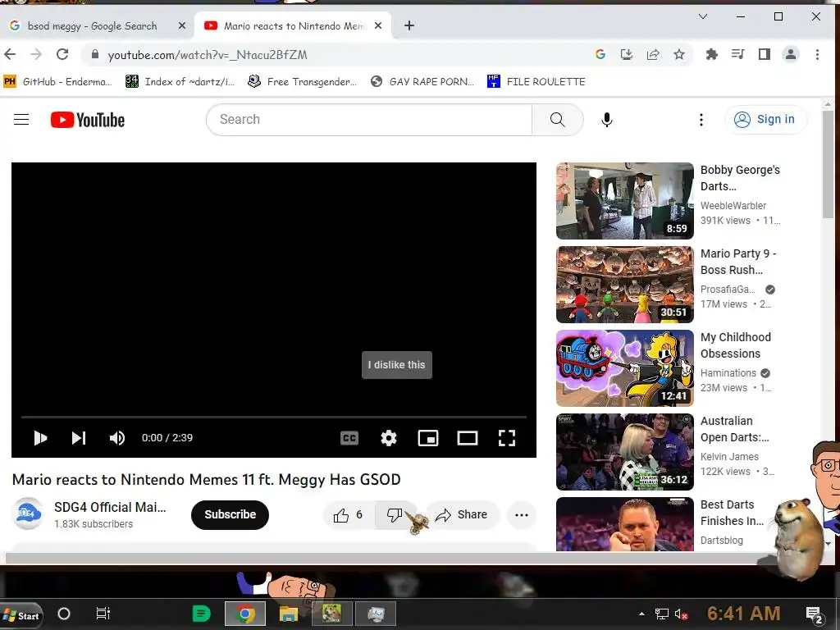Toggle theater mode view
The image size is (840, 630).
pos(467,438)
